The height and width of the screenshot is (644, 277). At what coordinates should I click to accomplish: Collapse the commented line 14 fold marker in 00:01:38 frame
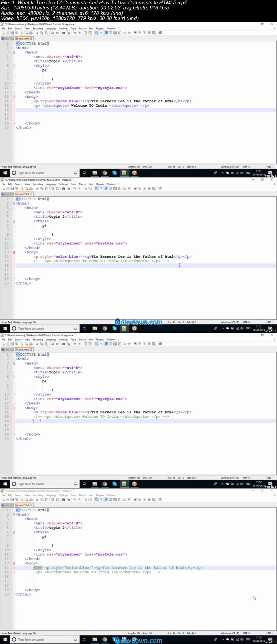click(14, 568)
